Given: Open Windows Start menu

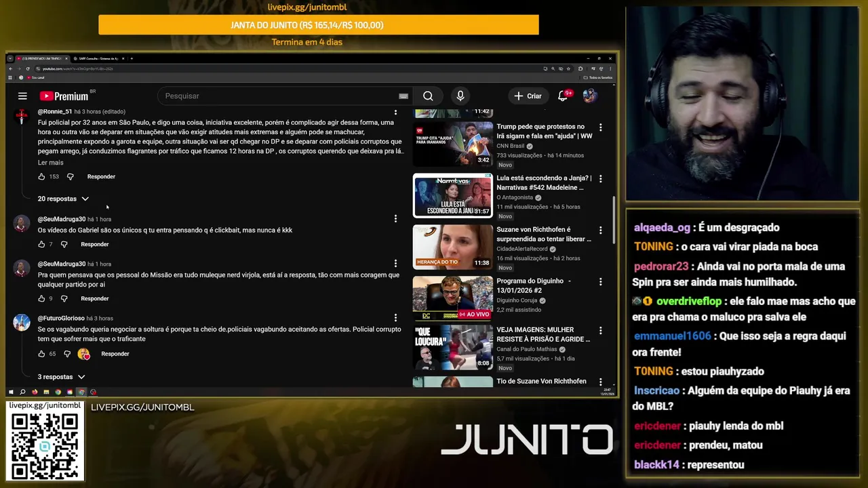Looking at the screenshot, I should pos(11,392).
